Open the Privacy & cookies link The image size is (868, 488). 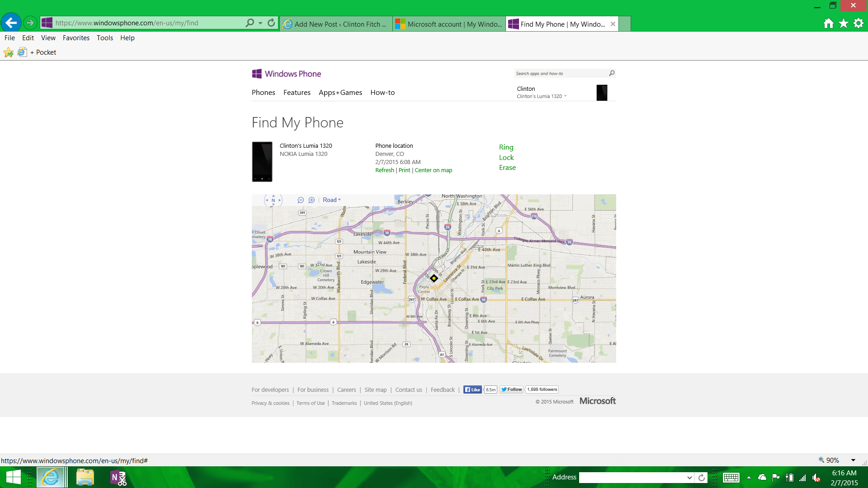coord(270,403)
